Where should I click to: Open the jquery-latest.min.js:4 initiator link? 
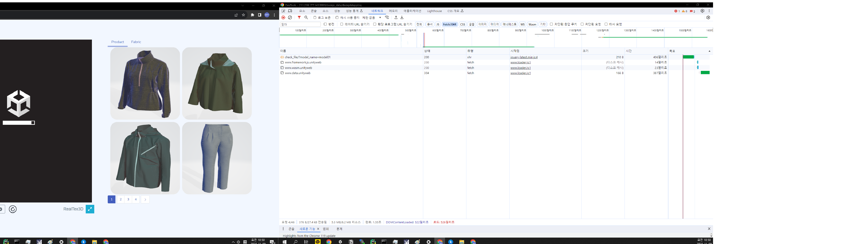tap(524, 57)
